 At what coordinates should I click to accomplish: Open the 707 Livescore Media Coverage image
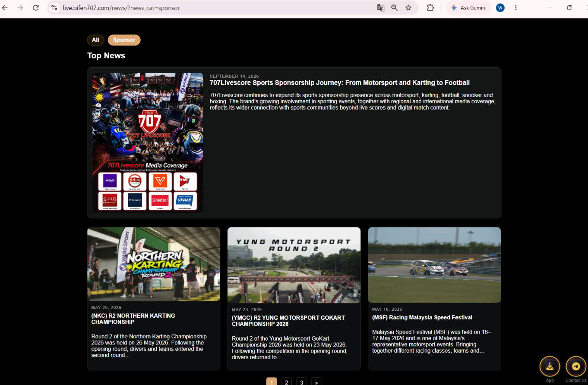tap(148, 142)
